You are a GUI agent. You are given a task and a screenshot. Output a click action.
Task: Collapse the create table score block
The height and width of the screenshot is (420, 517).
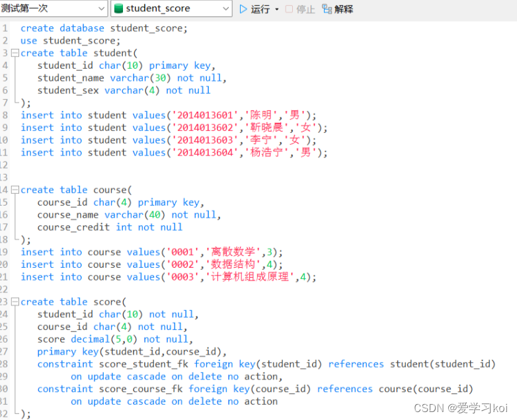pos(15,302)
